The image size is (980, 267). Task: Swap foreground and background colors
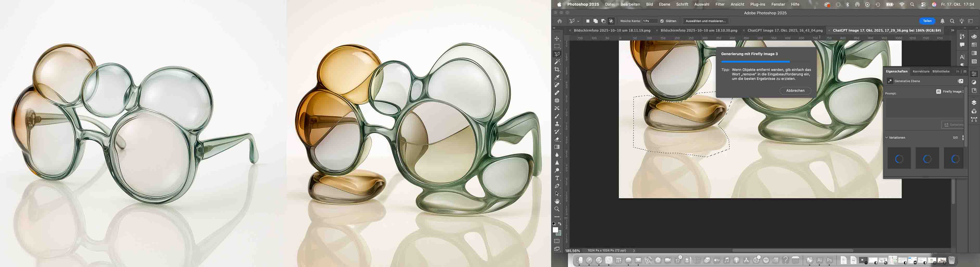point(560,224)
